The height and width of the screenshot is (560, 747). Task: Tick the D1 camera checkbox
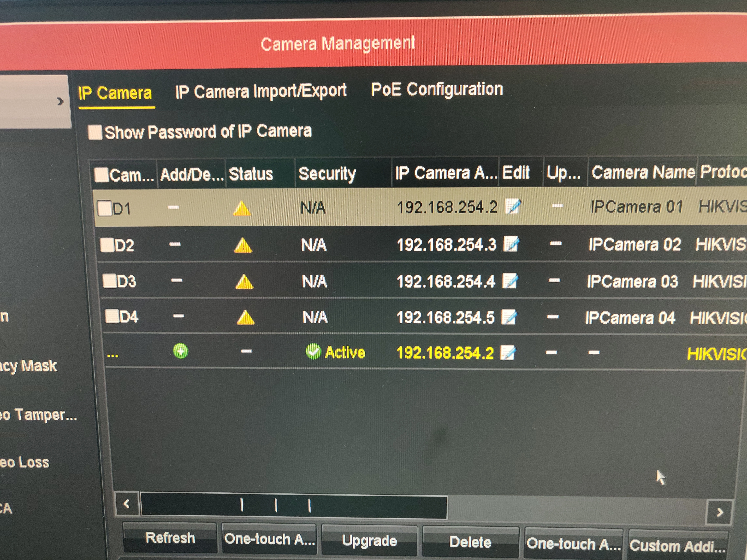coord(105,208)
